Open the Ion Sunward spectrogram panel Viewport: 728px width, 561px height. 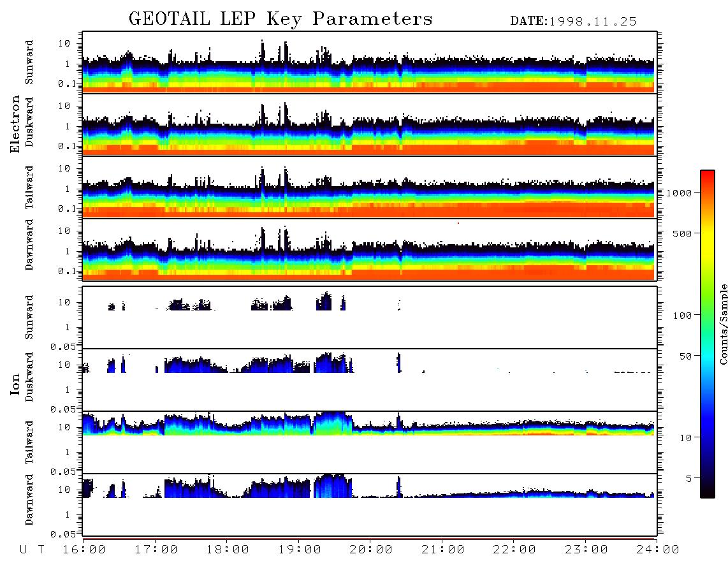coord(370,317)
